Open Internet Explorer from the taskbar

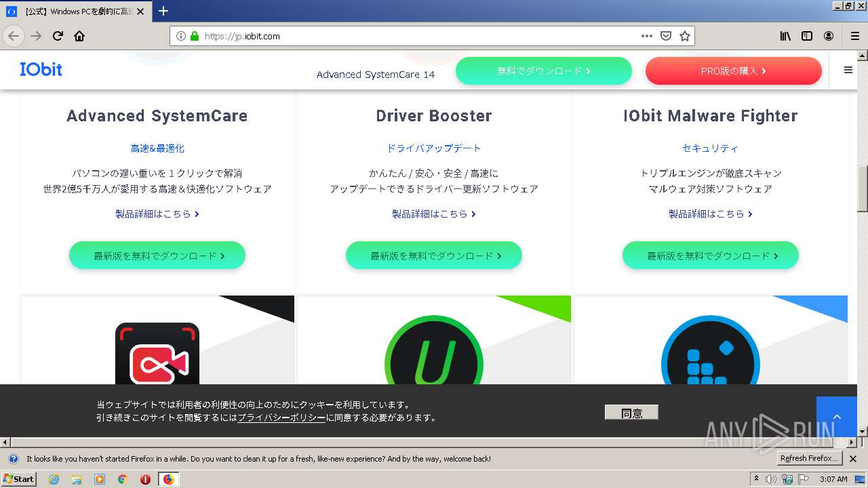click(x=54, y=479)
